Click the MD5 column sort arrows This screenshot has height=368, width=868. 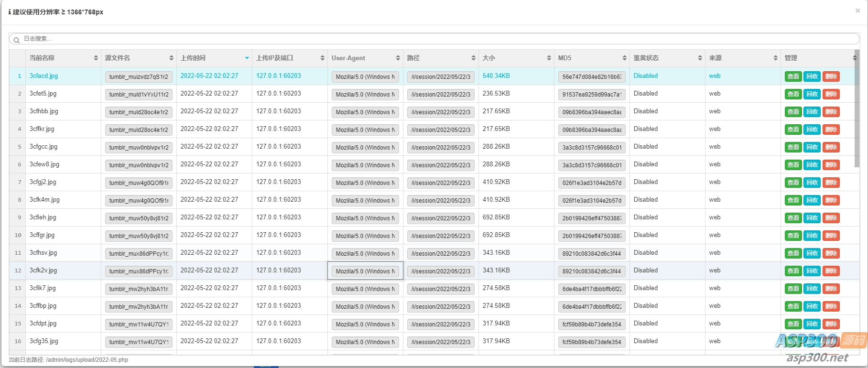(624, 58)
